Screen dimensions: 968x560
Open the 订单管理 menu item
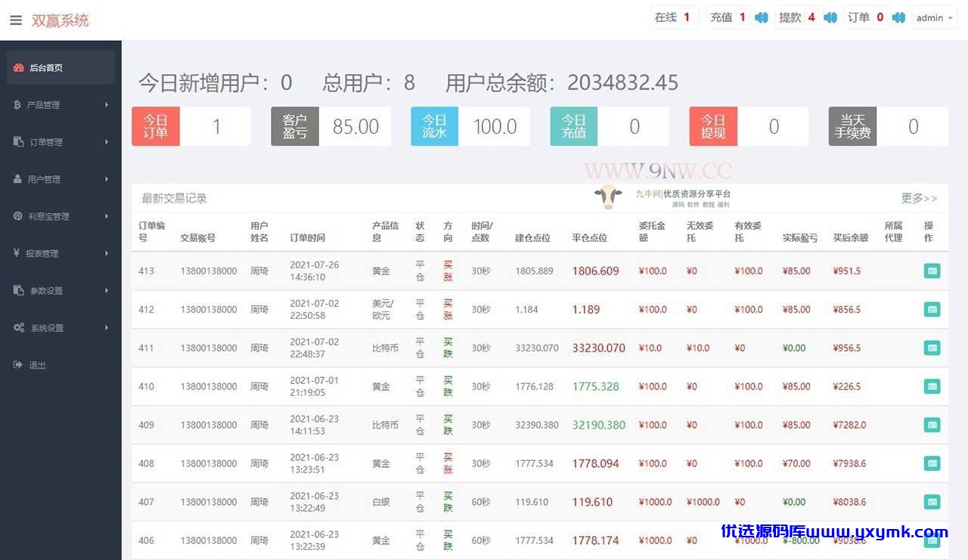point(60,142)
